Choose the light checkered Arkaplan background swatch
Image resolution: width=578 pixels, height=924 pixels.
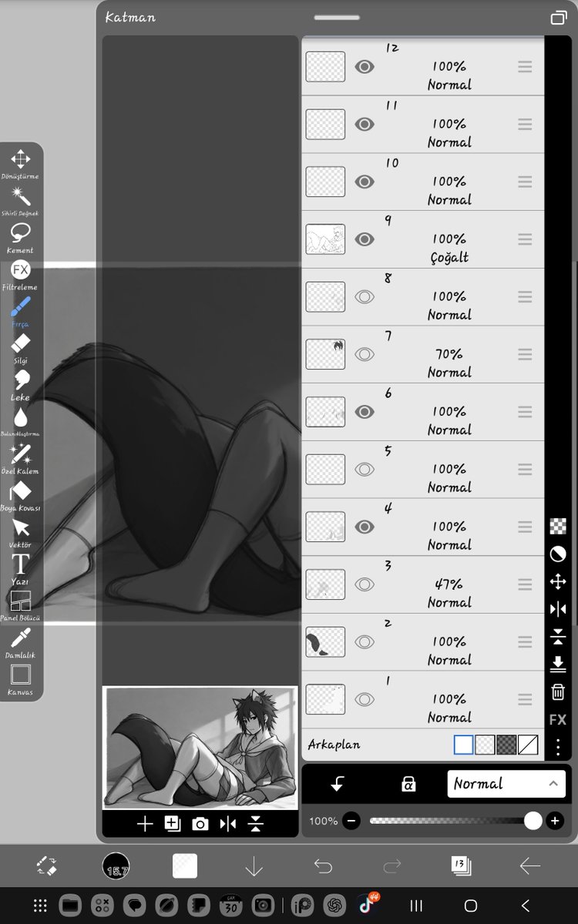[x=485, y=745]
